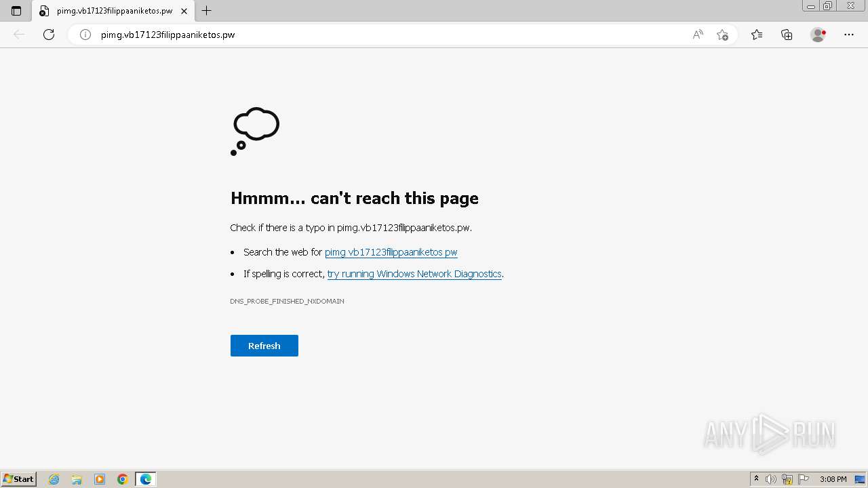The width and height of the screenshot is (868, 488).
Task: Open the Windows Start menu
Action: (x=19, y=479)
